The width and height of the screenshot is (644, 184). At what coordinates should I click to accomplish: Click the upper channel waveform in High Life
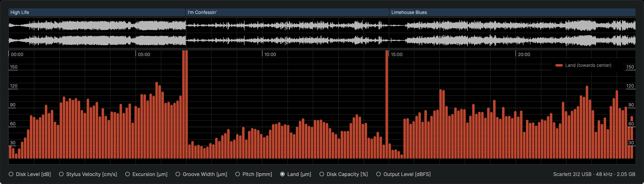coord(97,25)
